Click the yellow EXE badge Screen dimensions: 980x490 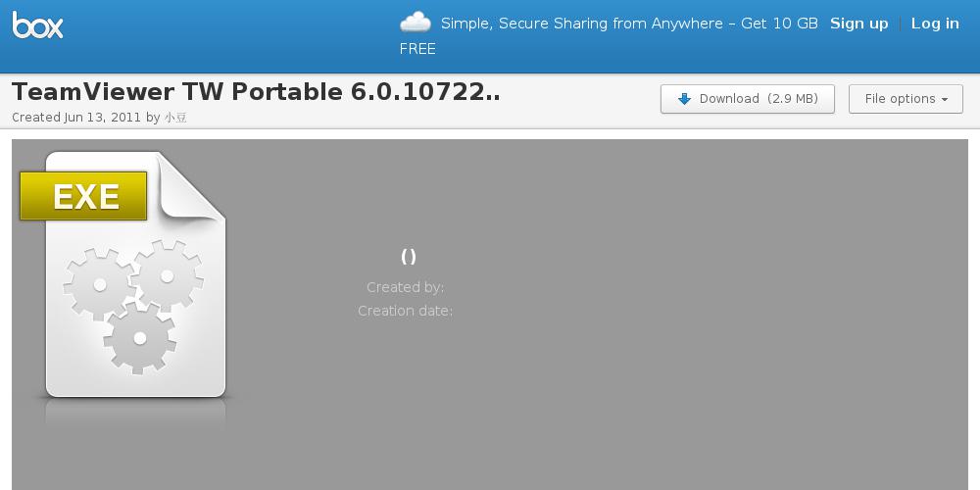[83, 196]
